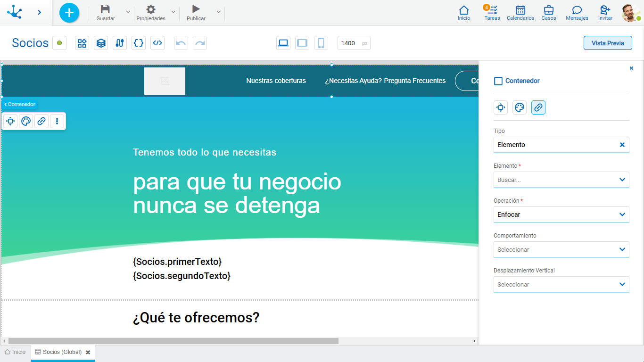
Task: Expand the Propiedades dropdown arrow
Action: pyautogui.click(x=173, y=12)
